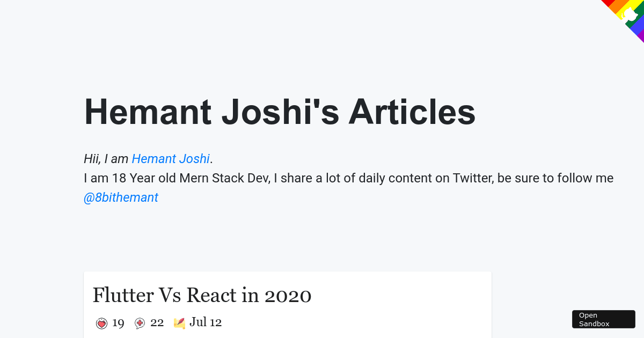Screen dimensions: 644x338
Task: Click the comment count 22
Action: 157,322
